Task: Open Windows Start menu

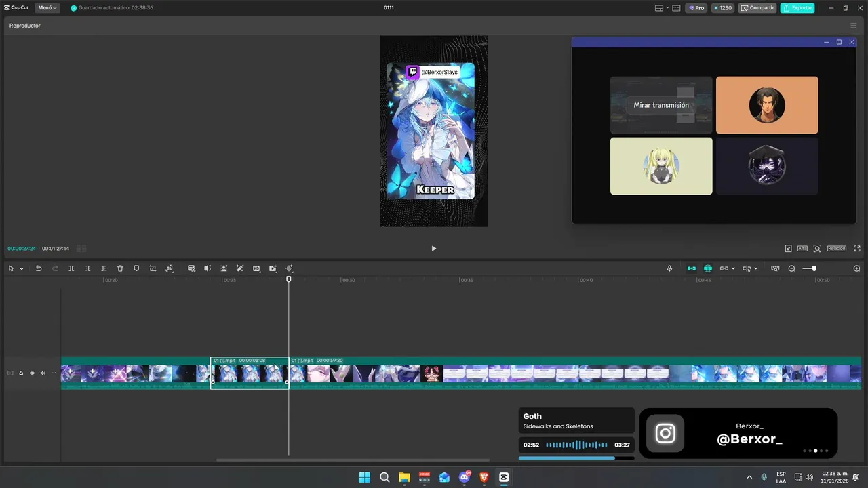Action: (x=364, y=477)
